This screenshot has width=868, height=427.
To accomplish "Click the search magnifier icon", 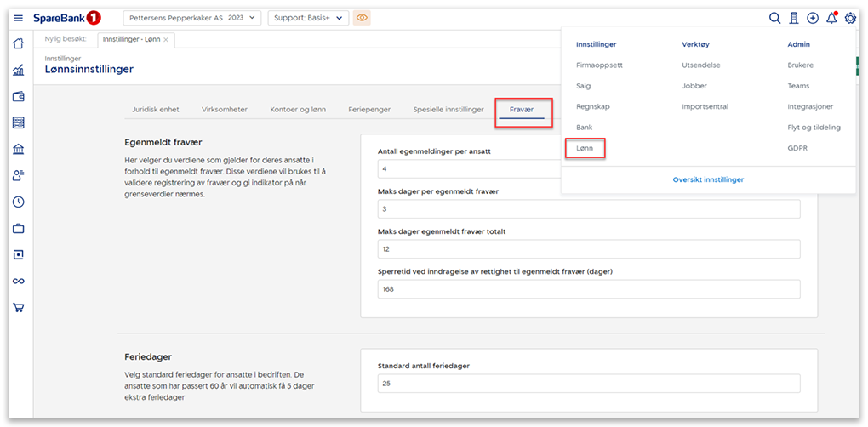I will (774, 18).
